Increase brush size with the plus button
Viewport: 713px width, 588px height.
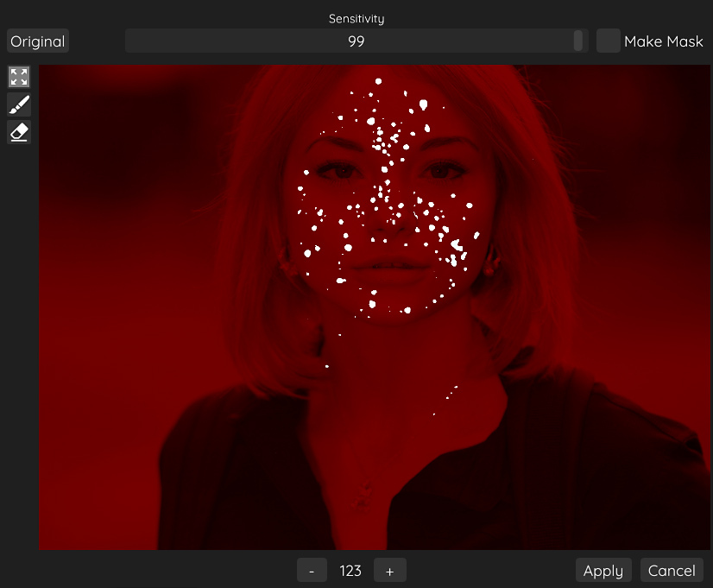pos(390,571)
